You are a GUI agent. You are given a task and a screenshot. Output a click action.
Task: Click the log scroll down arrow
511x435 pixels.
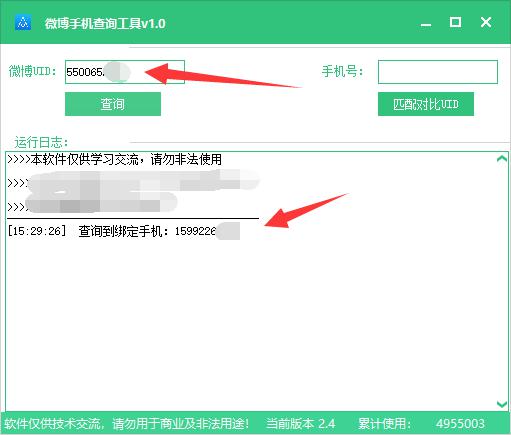pyautogui.click(x=502, y=404)
